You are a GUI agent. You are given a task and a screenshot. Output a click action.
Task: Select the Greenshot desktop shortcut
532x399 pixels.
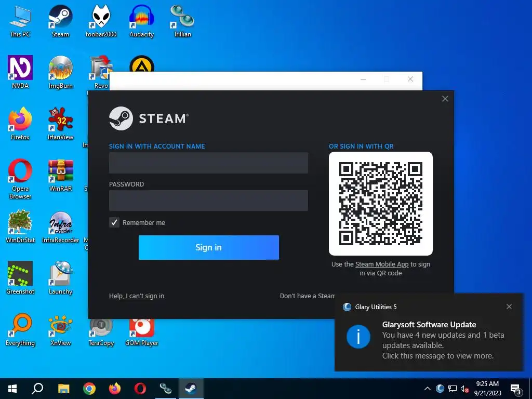pos(20,278)
